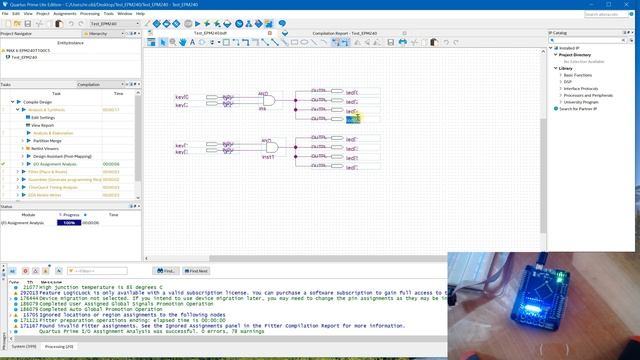Expand the Interface Protocols category

(x=561, y=89)
